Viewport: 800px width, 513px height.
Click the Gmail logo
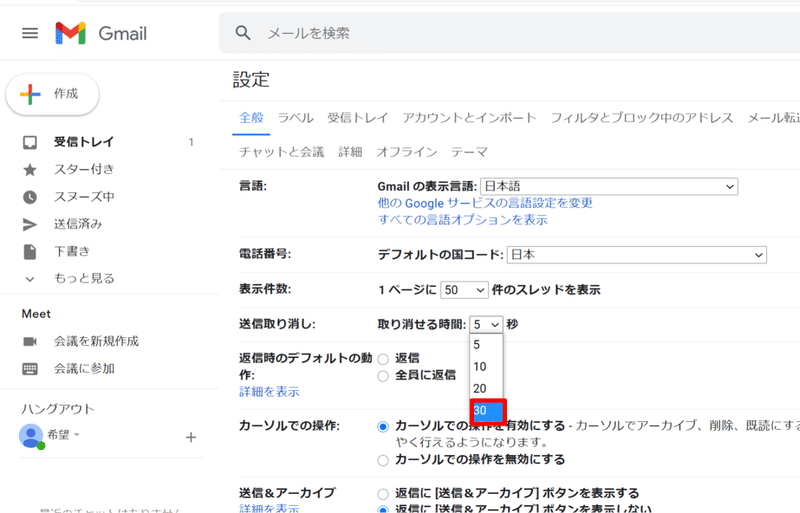101,34
